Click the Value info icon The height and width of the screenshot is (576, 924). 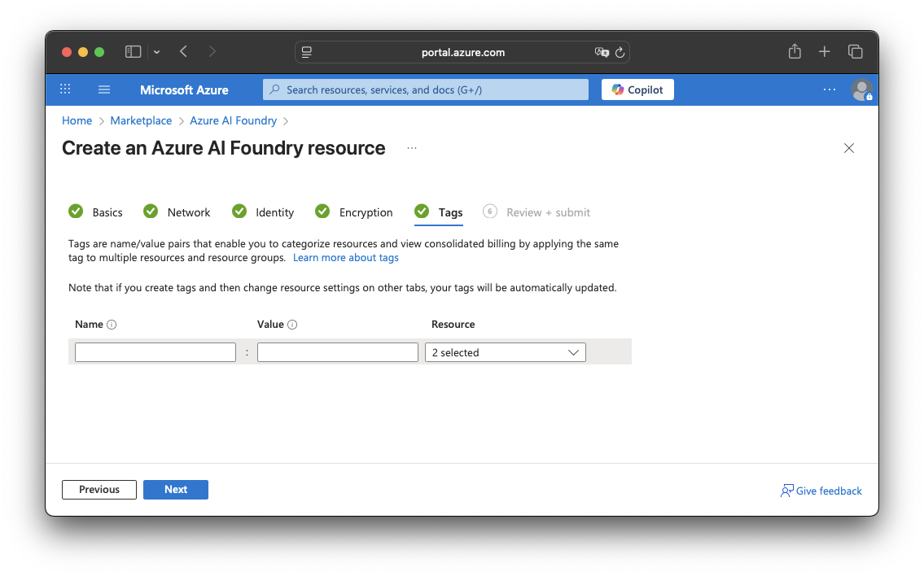pyautogui.click(x=292, y=325)
